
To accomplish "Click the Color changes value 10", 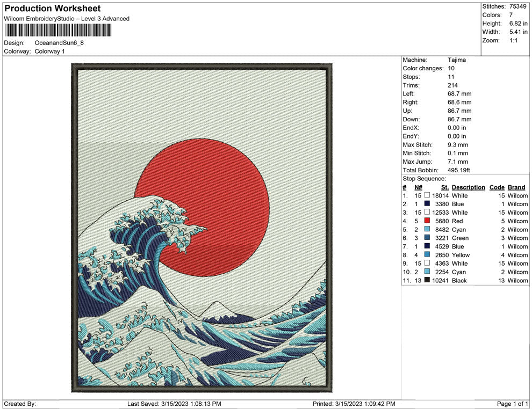I will [451, 69].
